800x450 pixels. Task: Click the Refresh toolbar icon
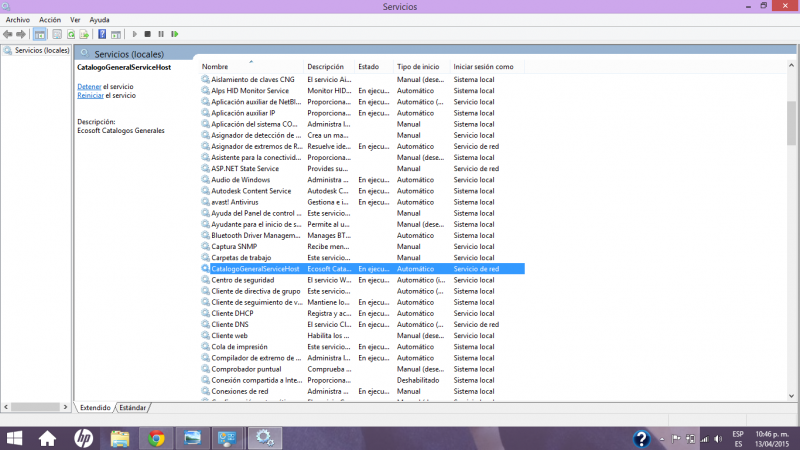click(x=71, y=34)
